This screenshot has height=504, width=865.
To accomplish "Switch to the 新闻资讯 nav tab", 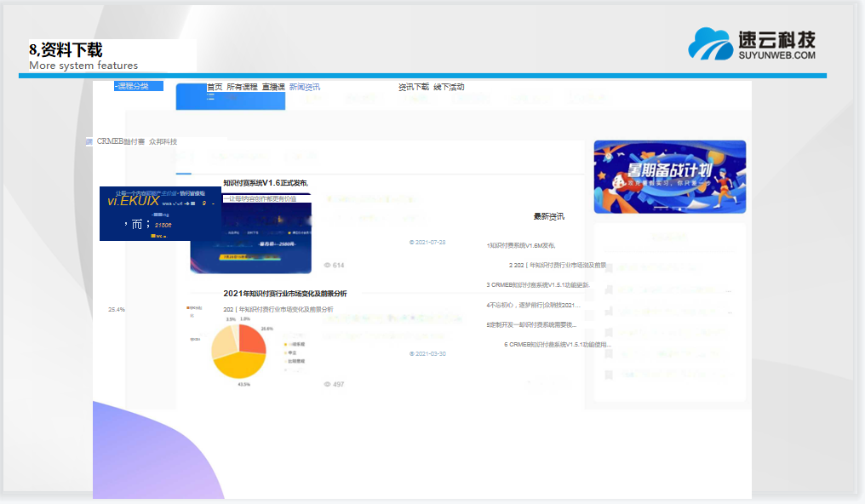I will pos(305,87).
